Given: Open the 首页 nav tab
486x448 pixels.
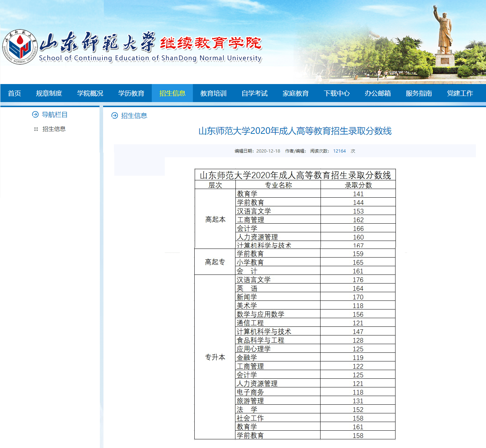Looking at the screenshot, I should pyautogui.click(x=14, y=93).
